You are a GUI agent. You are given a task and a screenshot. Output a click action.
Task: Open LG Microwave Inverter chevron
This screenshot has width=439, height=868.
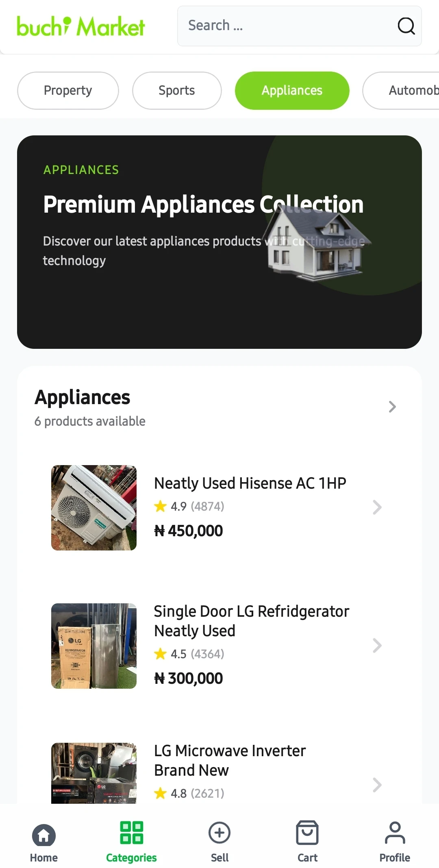point(377,785)
